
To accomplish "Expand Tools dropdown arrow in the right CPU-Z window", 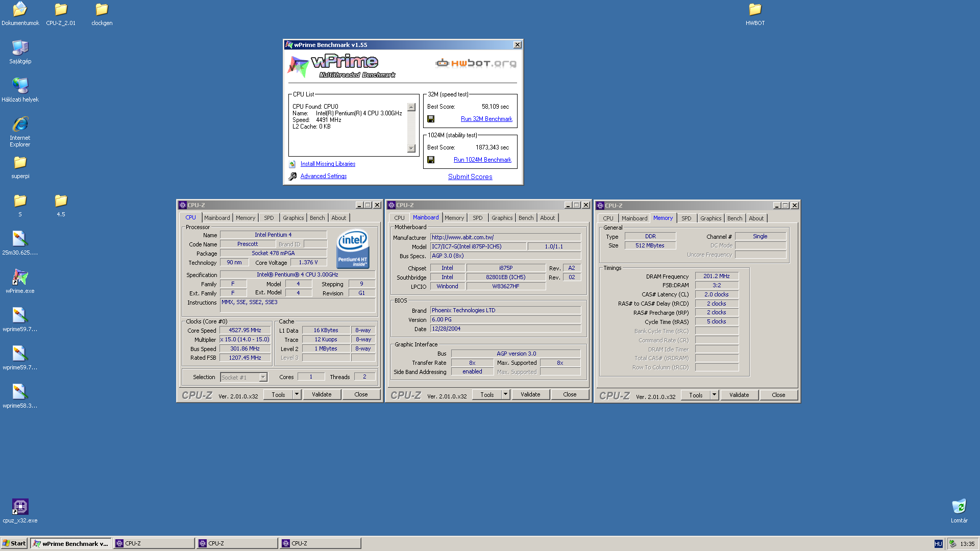I will (714, 395).
